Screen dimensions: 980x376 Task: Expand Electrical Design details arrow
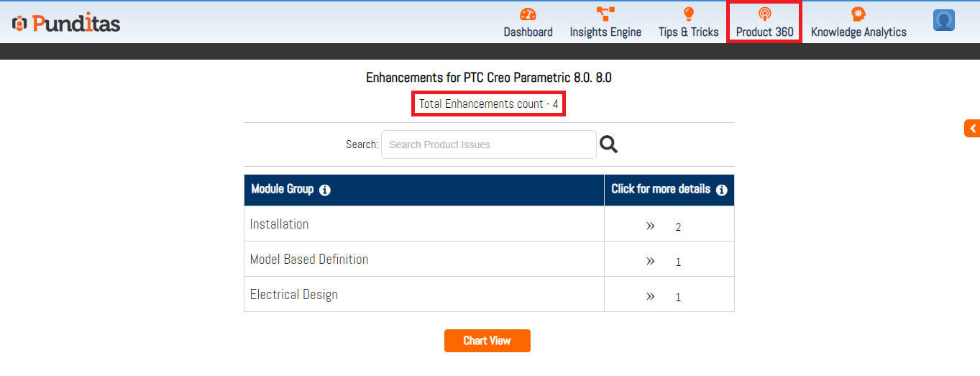650,296
